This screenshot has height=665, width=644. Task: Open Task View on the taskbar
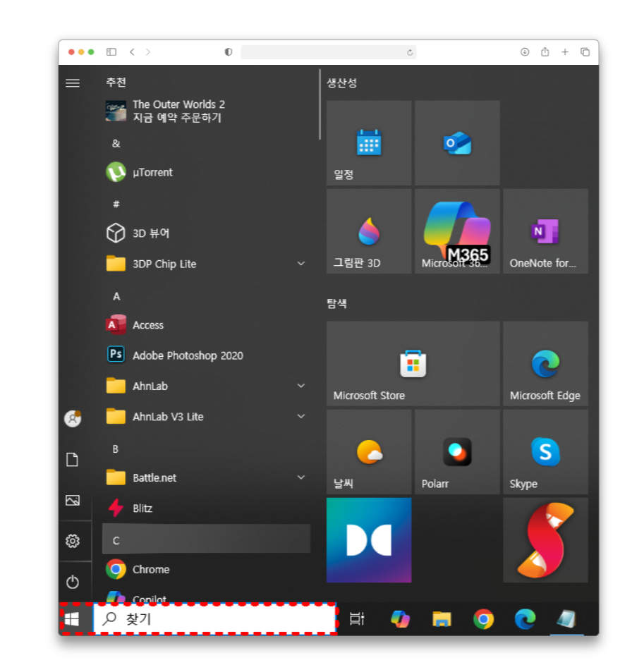357,619
